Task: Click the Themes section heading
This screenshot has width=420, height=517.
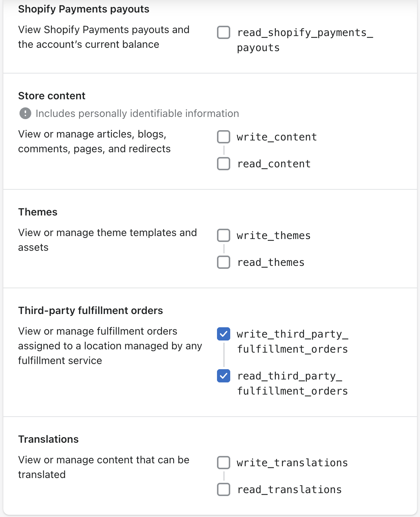Action: [38, 212]
